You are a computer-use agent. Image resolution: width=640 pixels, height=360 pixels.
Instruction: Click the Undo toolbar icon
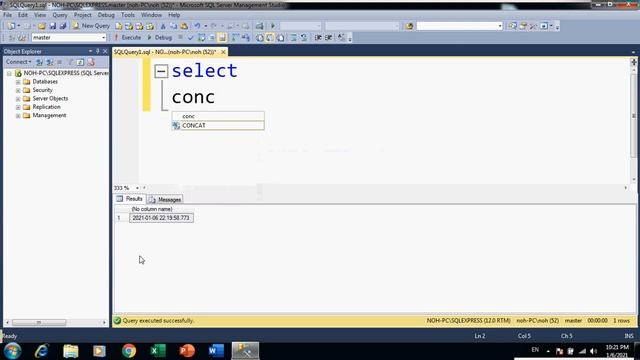click(197, 26)
